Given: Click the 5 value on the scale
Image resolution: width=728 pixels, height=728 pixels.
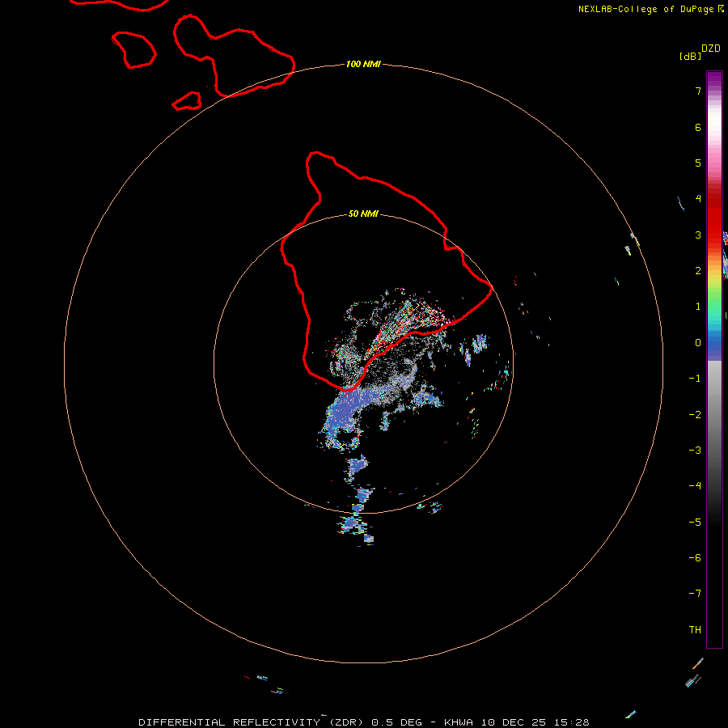Looking at the screenshot, I should (x=698, y=163).
